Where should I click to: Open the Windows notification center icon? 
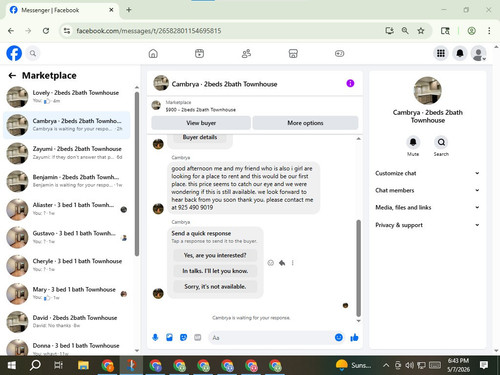pos(484,365)
